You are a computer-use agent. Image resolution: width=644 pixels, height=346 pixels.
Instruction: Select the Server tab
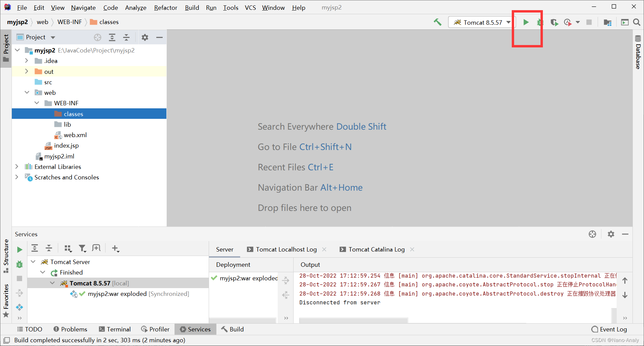[225, 250]
